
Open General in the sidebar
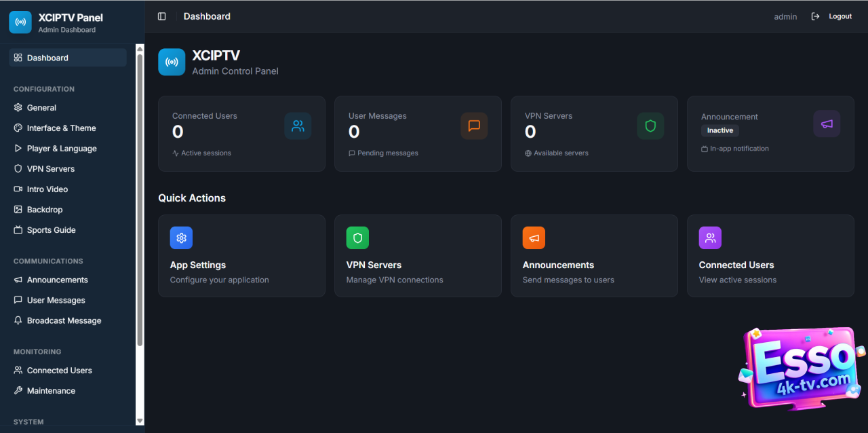pos(41,108)
